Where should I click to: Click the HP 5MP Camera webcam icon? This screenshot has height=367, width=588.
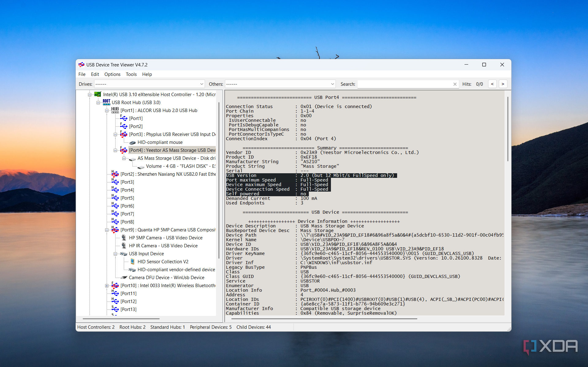point(124,238)
